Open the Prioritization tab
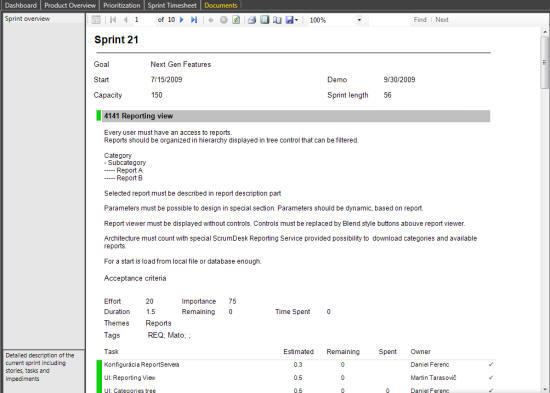Image resolution: width=550 pixels, height=393 pixels. pyautogui.click(x=121, y=5)
